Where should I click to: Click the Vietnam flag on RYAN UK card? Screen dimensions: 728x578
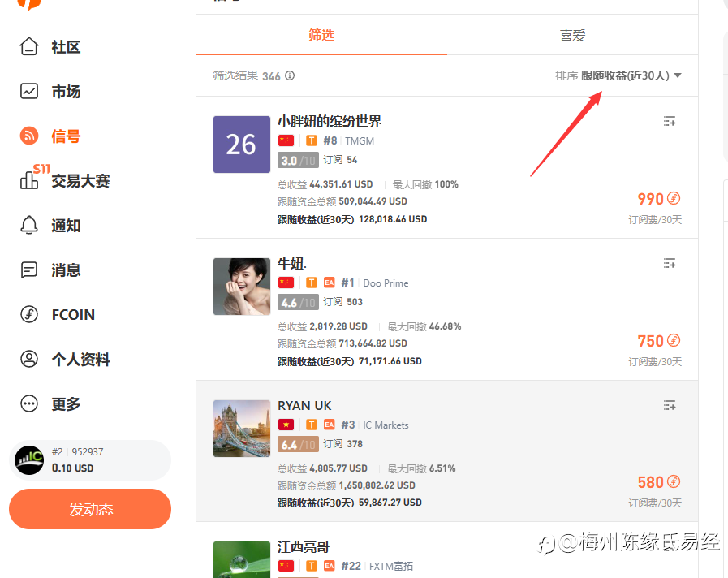[286, 425]
